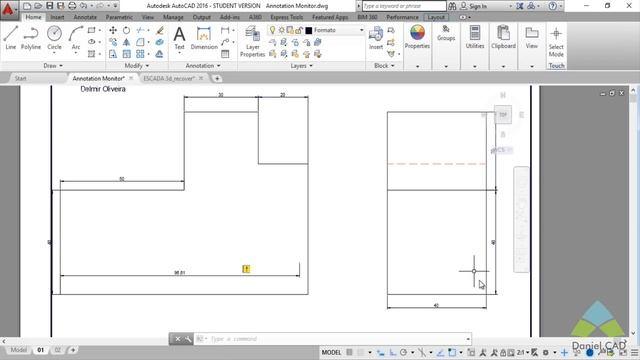Switch to the Start file tab
The width and height of the screenshot is (640, 360).
20,78
